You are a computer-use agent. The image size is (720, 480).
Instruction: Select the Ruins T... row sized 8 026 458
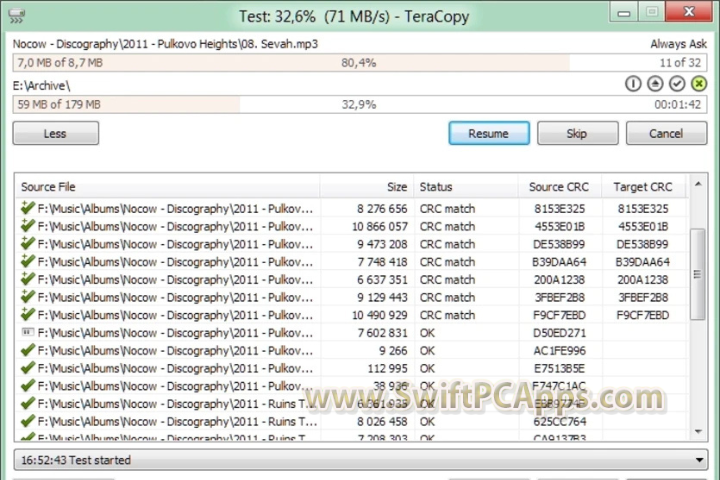(351, 422)
